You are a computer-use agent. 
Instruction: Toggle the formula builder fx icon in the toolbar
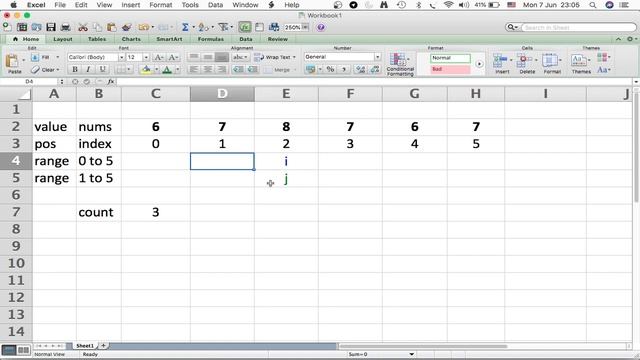pyautogui.click(x=244, y=27)
